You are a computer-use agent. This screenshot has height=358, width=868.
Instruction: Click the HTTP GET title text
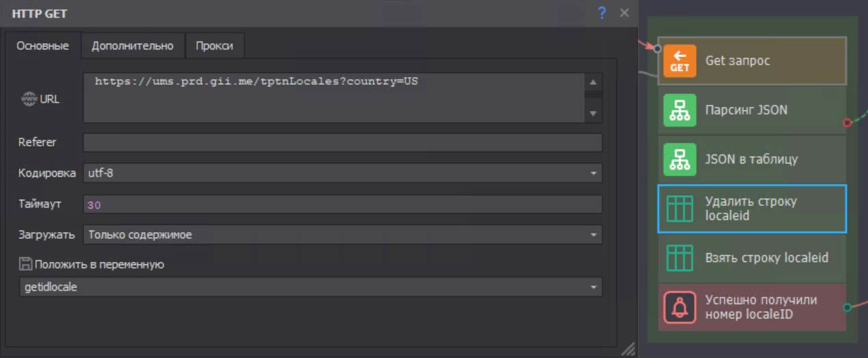tap(40, 13)
